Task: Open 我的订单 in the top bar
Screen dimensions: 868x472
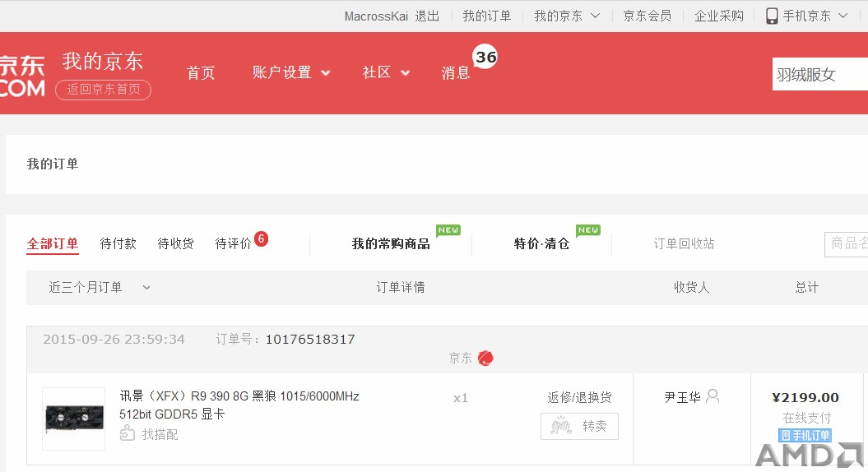Action: pyautogui.click(x=486, y=16)
